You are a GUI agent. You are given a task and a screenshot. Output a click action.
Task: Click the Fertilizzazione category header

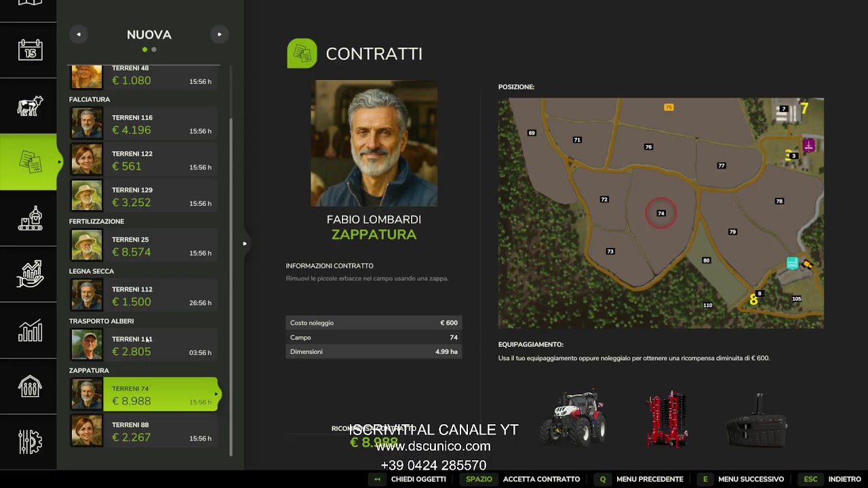(96, 222)
